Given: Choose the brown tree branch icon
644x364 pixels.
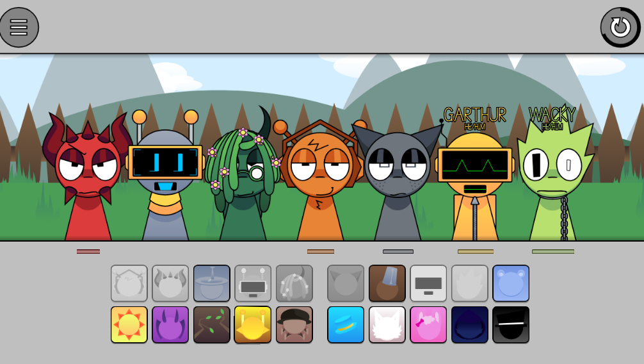Looking at the screenshot, I should pos(212,324).
